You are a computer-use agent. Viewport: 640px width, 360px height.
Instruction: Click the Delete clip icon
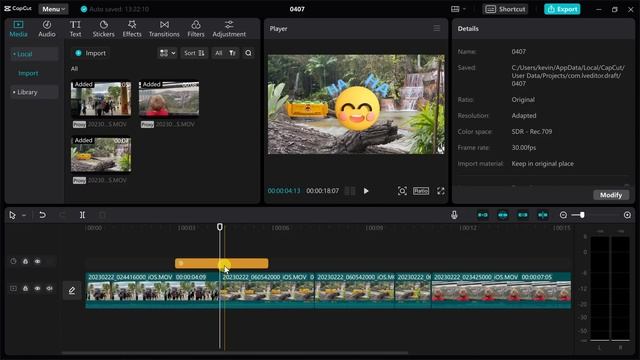102,215
